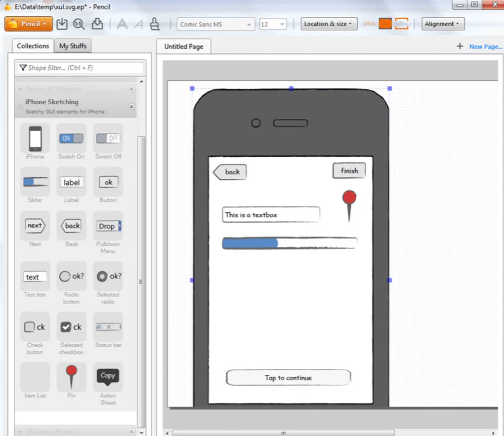Click the phone speaker slot on canvas
This screenshot has height=436, width=504.
click(x=290, y=123)
